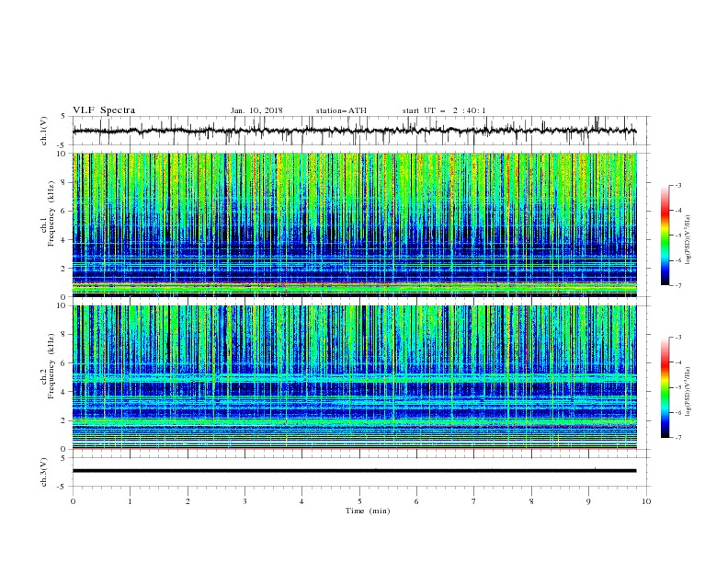Viewport: 728px width, 563px height.
Task: Click the -3 label on ch.2 color bar
Action: pos(677,338)
